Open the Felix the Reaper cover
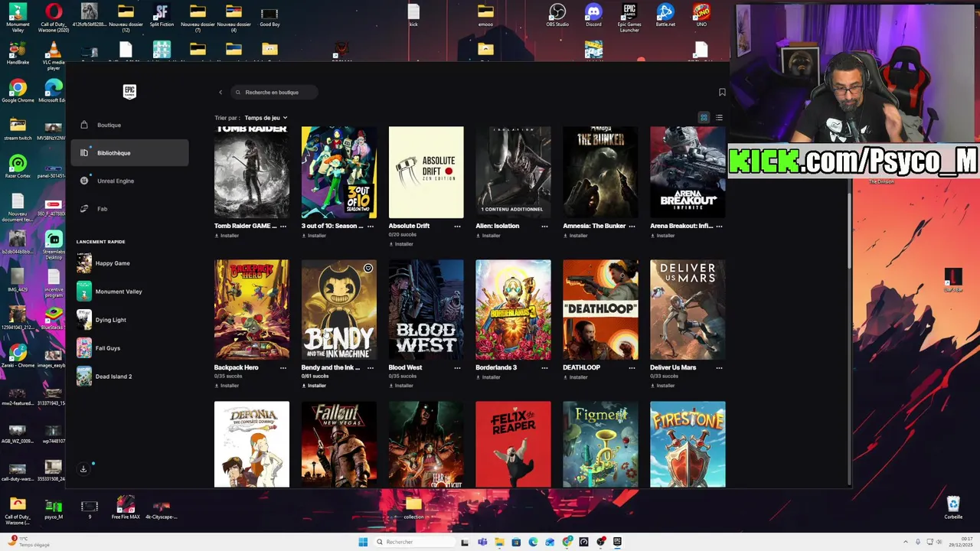980x551 pixels. pyautogui.click(x=513, y=444)
